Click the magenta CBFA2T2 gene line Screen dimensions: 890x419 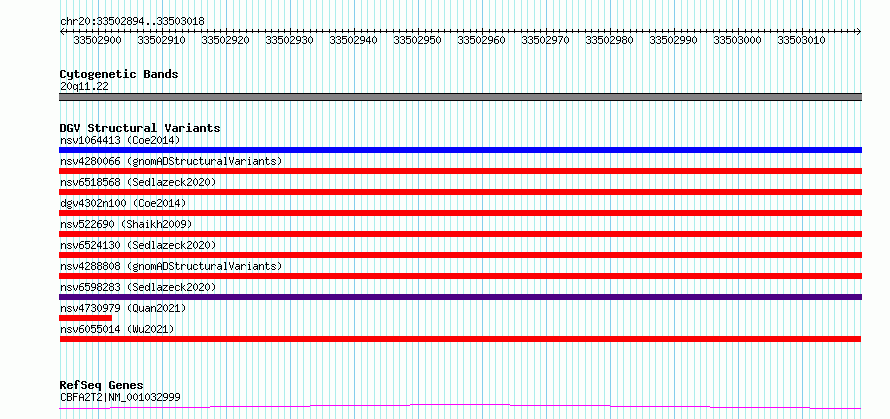coord(460,407)
